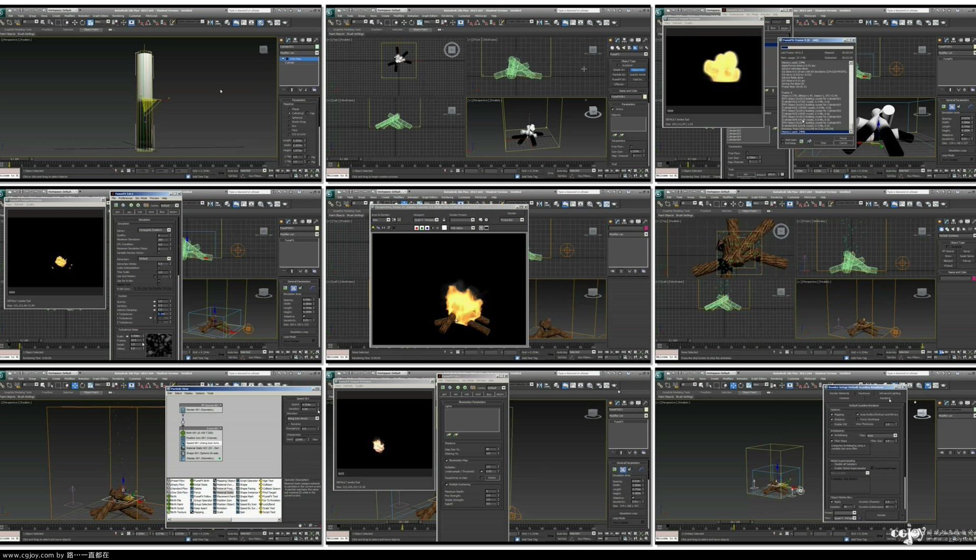This screenshot has height=560, width=976.
Task: Click Render button in campfire render frame window
Action: pyautogui.click(x=512, y=213)
